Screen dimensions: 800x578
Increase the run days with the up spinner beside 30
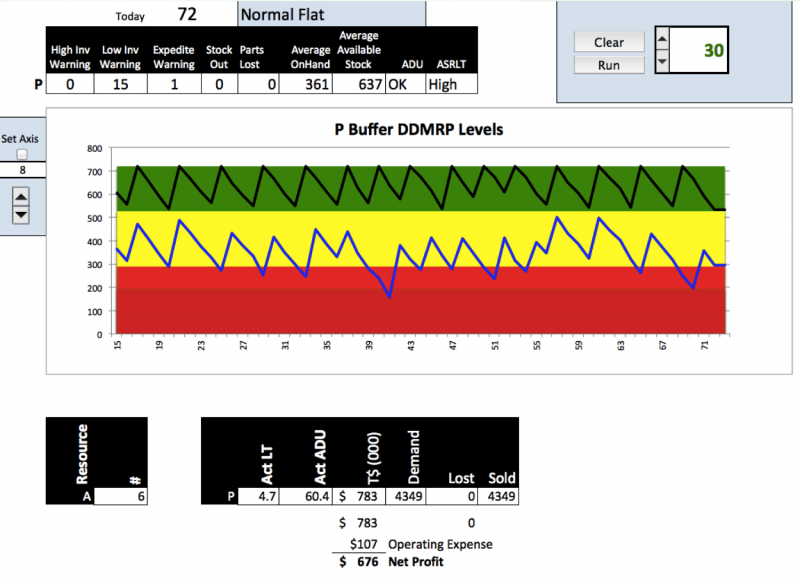tap(661, 40)
